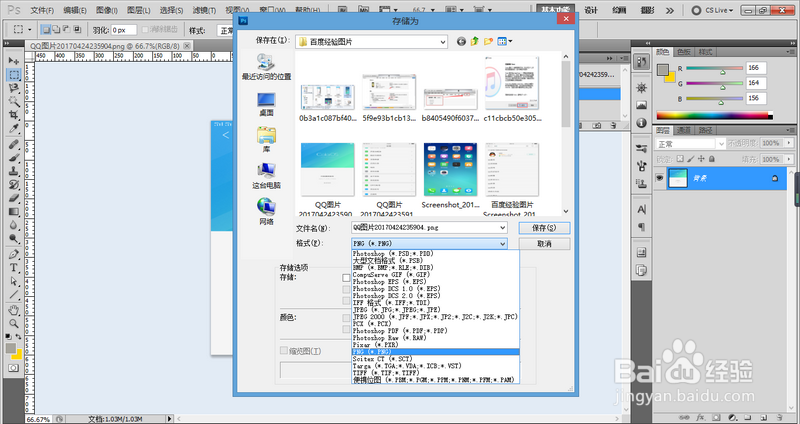Go to 桌面 desktop in dialog sidebar

coord(266,104)
